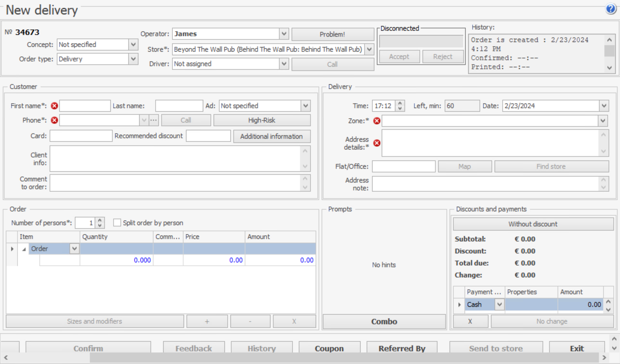This screenshot has width=620, height=364.
Task: Expand the Order row tree triangle
Action: click(x=24, y=249)
